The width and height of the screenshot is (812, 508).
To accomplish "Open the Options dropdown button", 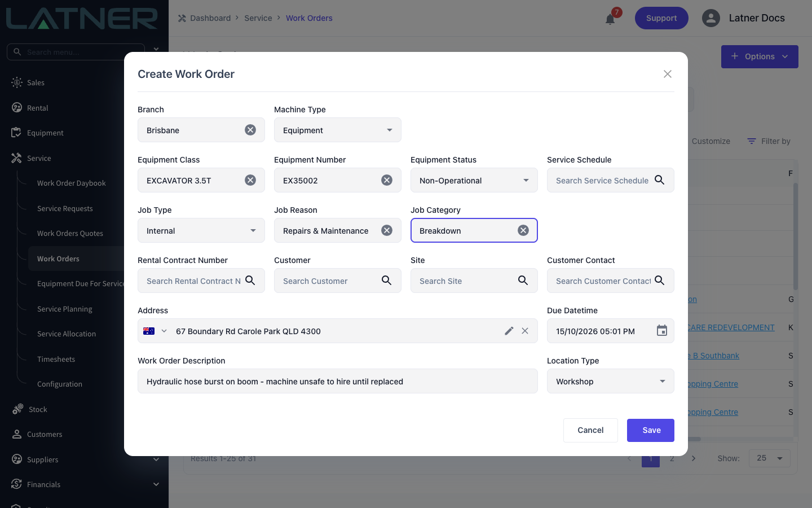I will click(760, 56).
